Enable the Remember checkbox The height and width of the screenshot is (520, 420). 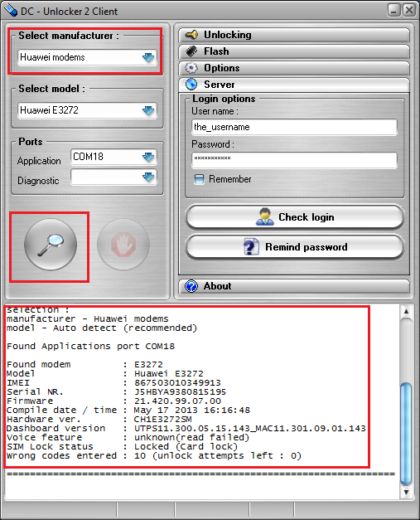(x=199, y=179)
